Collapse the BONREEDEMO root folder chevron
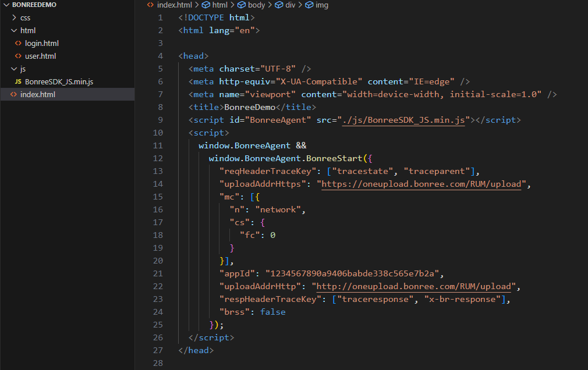Image resolution: width=588 pixels, height=370 pixels. (6, 5)
